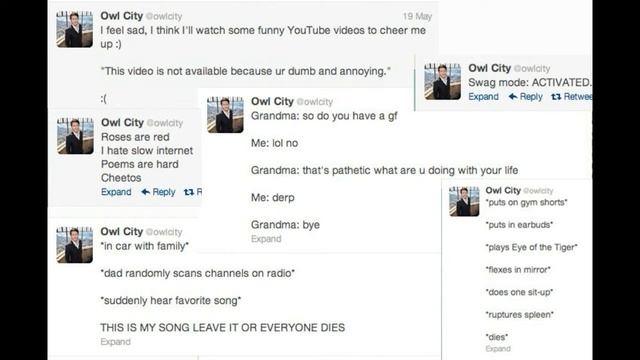Click the retweet icon under the Swag mode tweet

point(556,97)
